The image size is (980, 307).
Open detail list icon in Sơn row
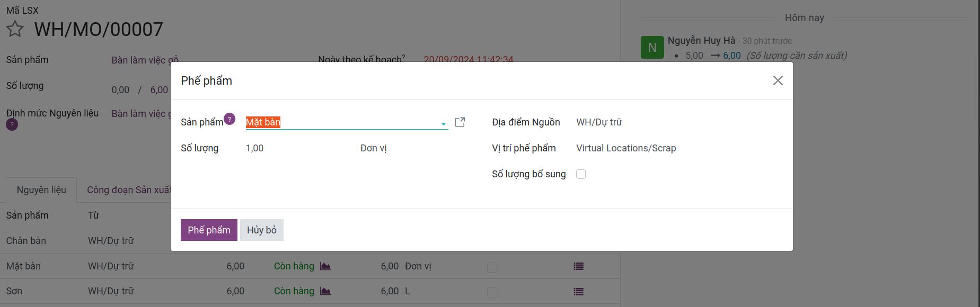pos(579,292)
